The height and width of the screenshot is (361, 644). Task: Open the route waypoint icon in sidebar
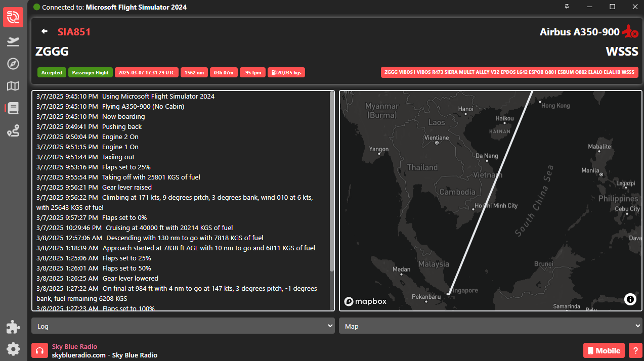(x=13, y=131)
